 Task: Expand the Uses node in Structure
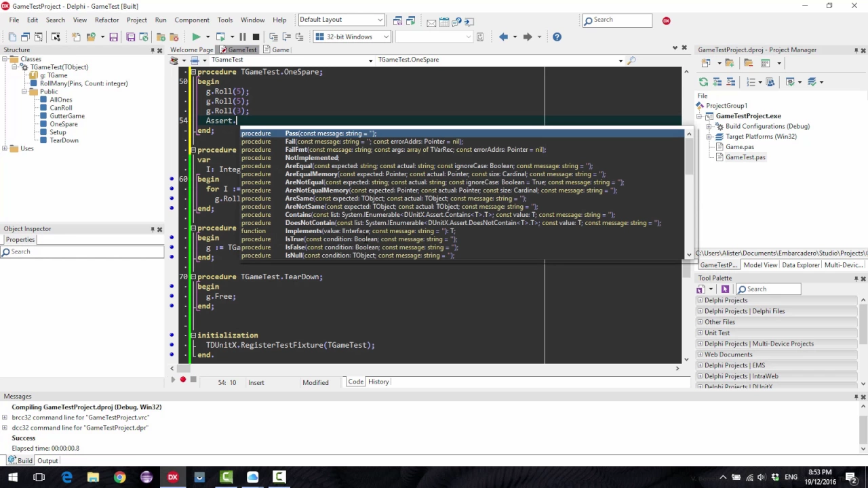5,148
